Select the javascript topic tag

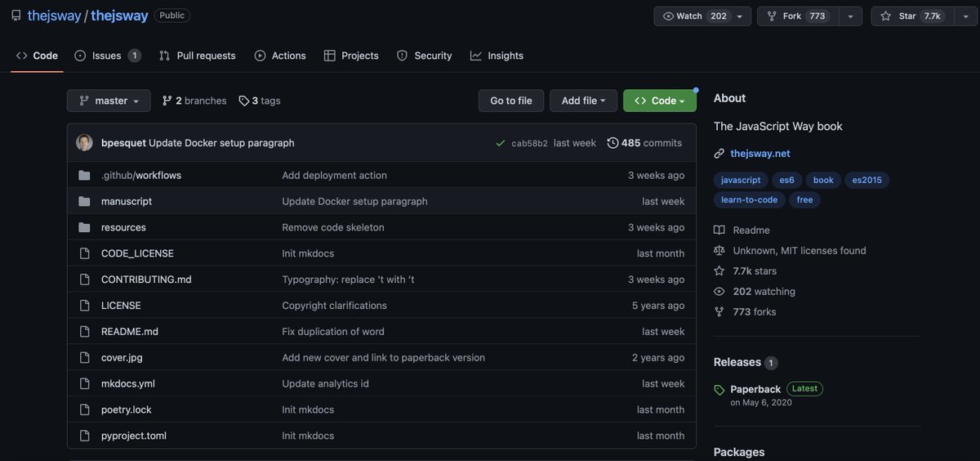(741, 180)
